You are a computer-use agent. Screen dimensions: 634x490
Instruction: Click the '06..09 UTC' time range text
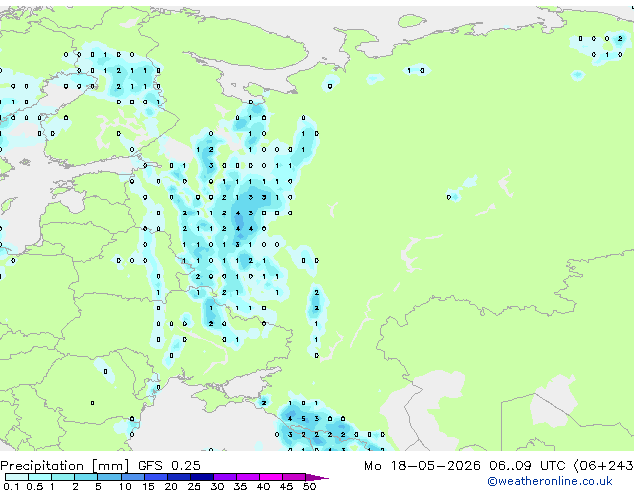pyautogui.click(x=527, y=466)
